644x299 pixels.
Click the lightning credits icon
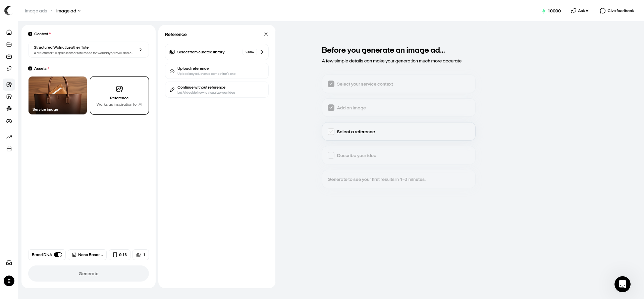544,11
